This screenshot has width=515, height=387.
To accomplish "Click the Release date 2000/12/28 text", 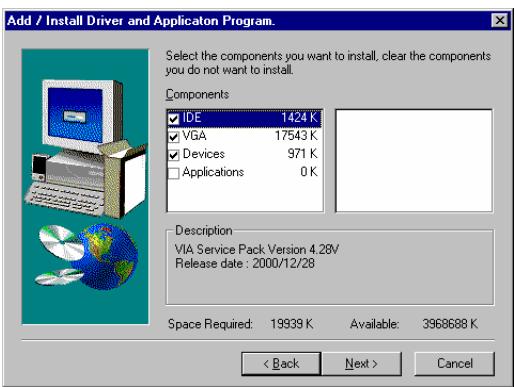I will (245, 263).
